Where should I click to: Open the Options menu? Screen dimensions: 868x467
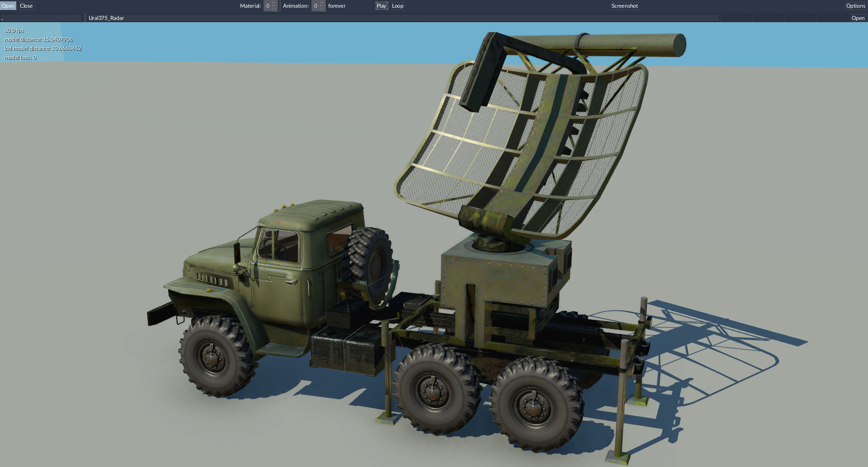(856, 6)
